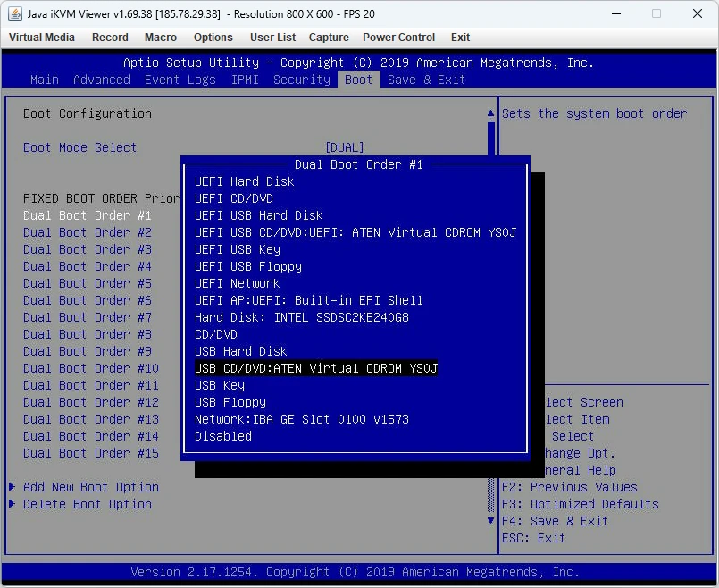
Task: Go to the Save & Exit tab
Action: pos(426,80)
